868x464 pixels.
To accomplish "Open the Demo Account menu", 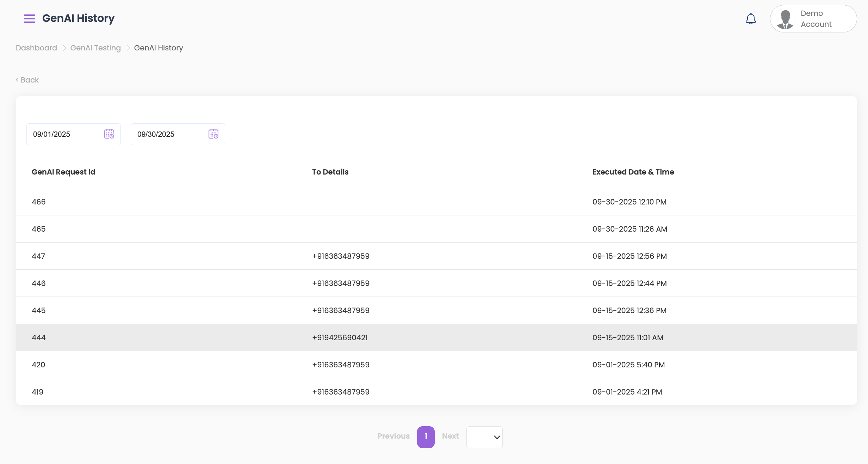I will pyautogui.click(x=816, y=19).
